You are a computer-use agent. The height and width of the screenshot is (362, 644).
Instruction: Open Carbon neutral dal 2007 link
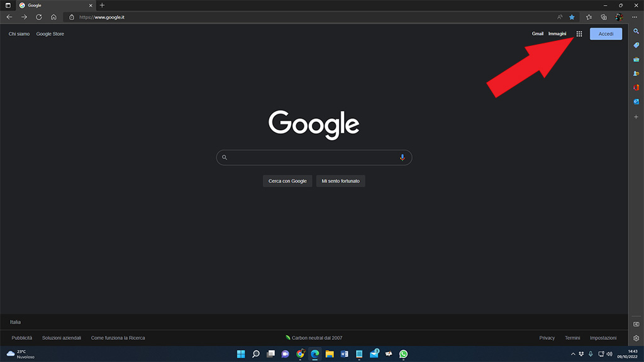[314, 337]
